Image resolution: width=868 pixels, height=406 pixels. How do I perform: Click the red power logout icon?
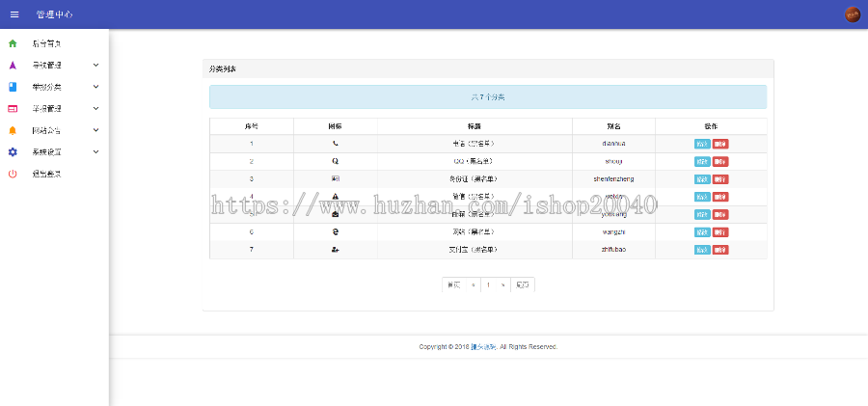click(13, 174)
